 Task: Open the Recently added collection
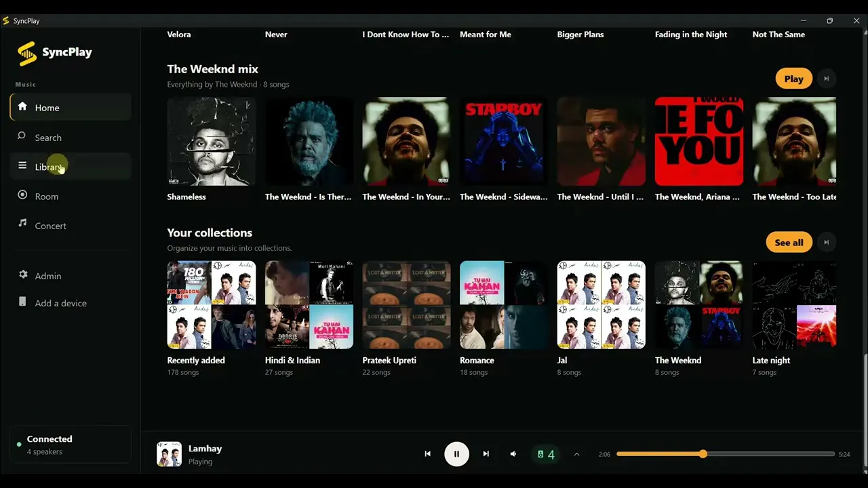click(212, 305)
